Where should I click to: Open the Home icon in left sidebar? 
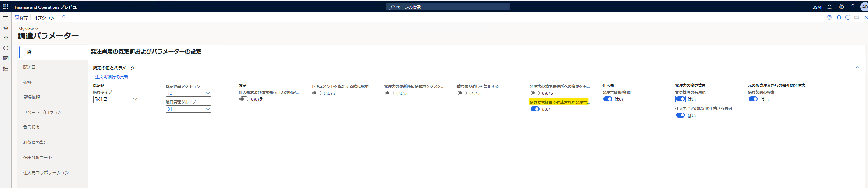click(x=6, y=27)
